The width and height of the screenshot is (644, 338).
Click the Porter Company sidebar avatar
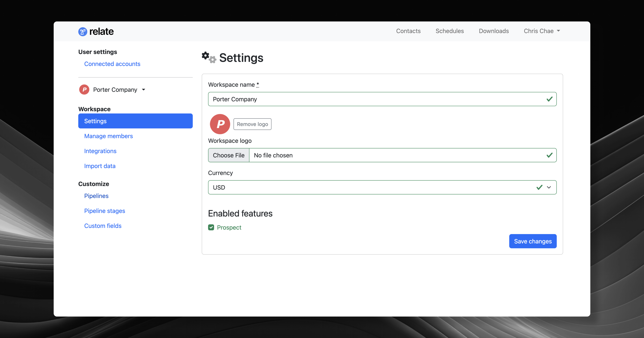pyautogui.click(x=84, y=89)
